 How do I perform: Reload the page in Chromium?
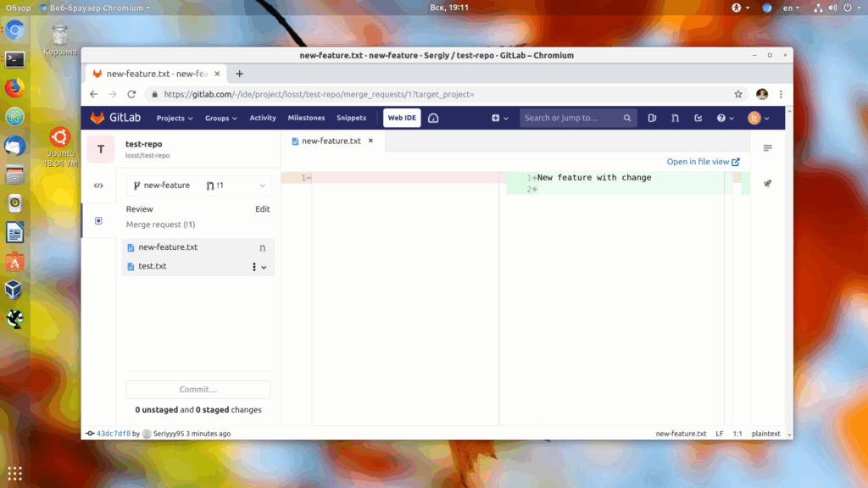(131, 94)
